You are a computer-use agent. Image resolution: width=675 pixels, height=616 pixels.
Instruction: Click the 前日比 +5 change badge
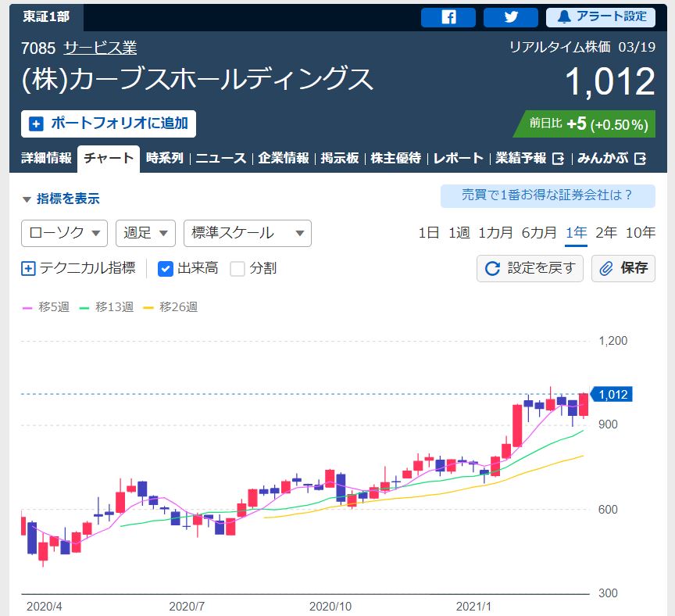point(584,124)
